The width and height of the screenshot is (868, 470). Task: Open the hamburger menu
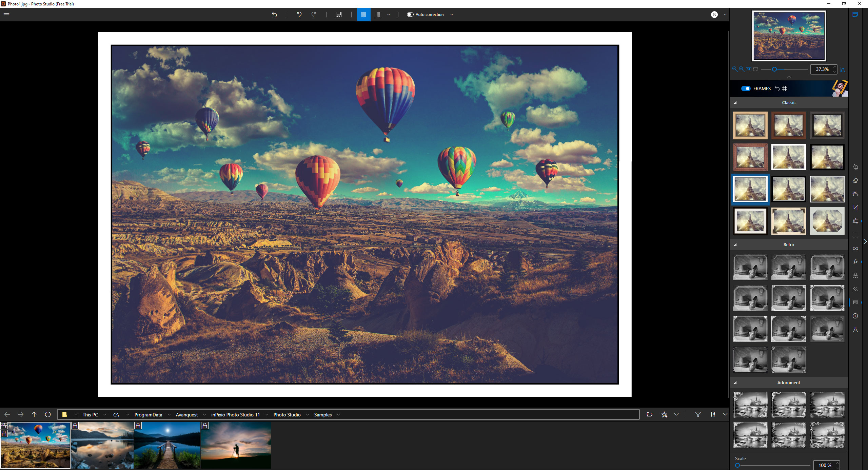click(x=6, y=15)
